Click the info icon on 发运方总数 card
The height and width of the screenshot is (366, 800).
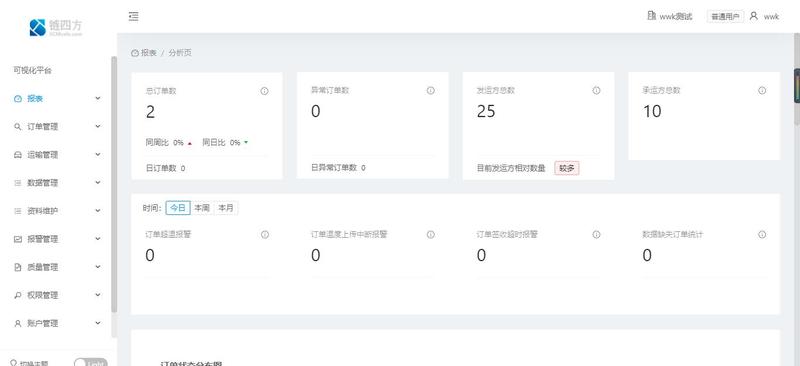(596, 90)
